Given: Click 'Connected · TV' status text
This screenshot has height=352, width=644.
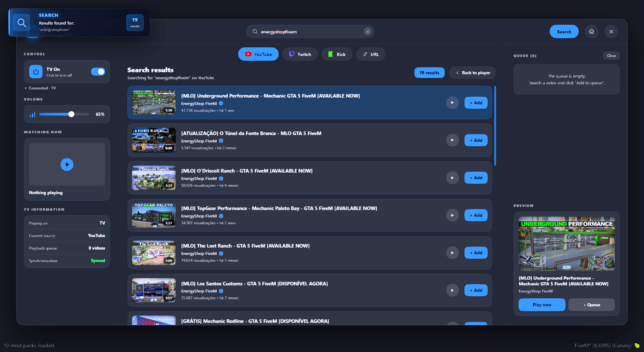Looking at the screenshot, I should click(x=42, y=88).
